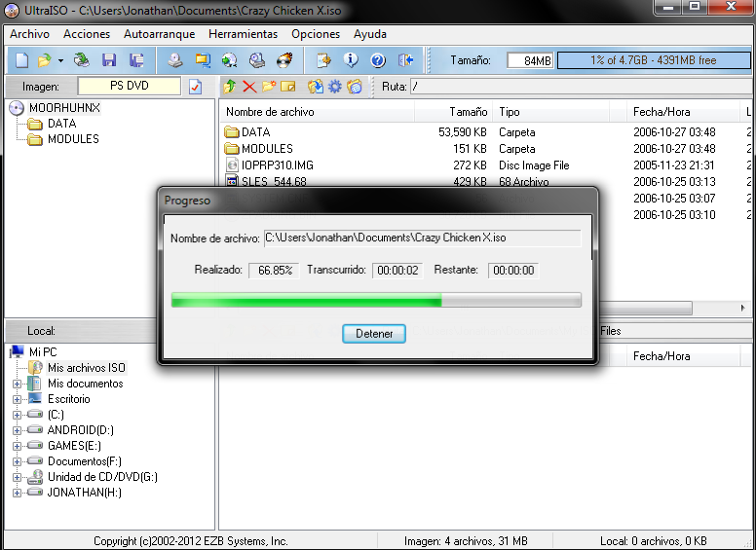
Task: Sort by the Nombre de archivo column header
Action: (x=318, y=112)
